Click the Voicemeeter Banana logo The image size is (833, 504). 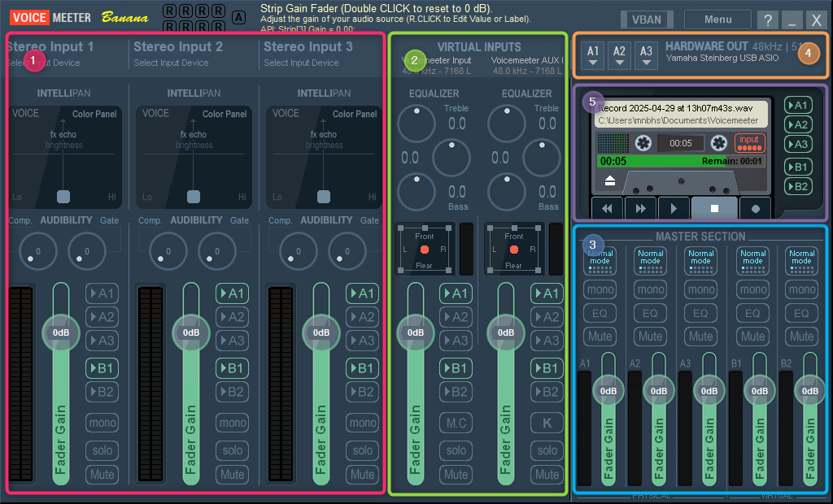coord(79,18)
